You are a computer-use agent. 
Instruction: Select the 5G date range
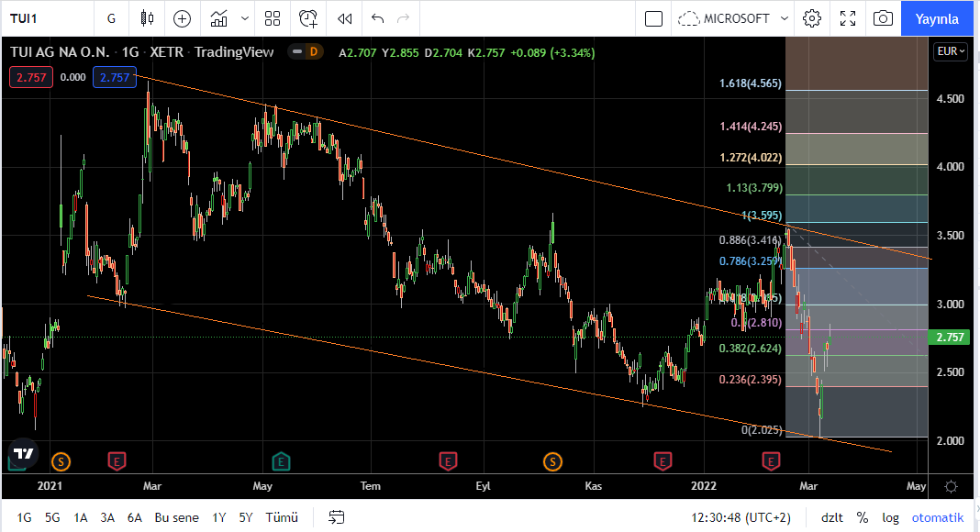(x=52, y=517)
